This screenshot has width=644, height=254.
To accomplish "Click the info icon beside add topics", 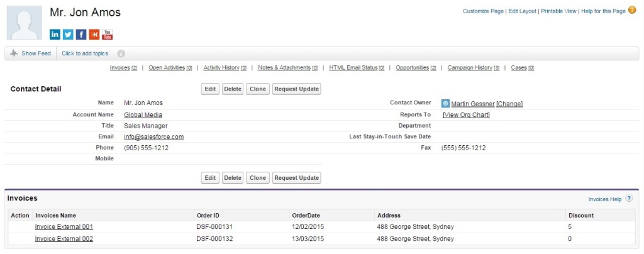I will [121, 53].
